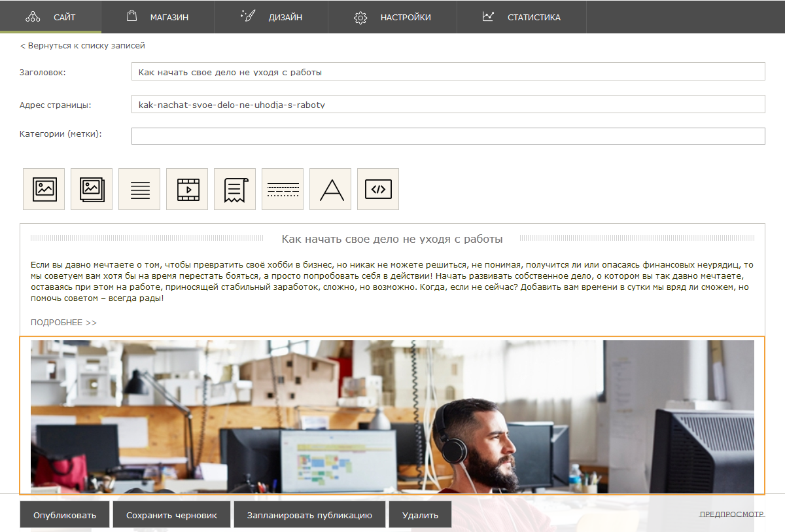This screenshot has width=785, height=532.
Task: Click Запланировать публикацию button
Action: 309,515
